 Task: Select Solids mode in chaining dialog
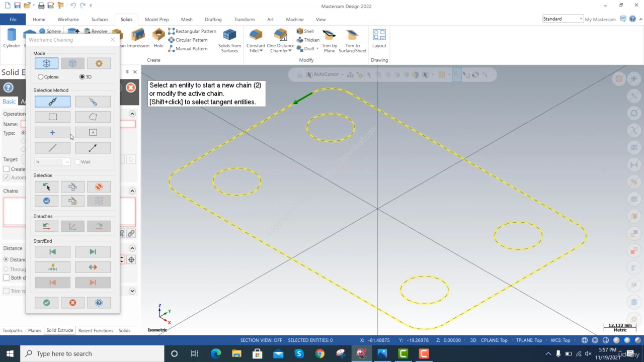(72, 63)
